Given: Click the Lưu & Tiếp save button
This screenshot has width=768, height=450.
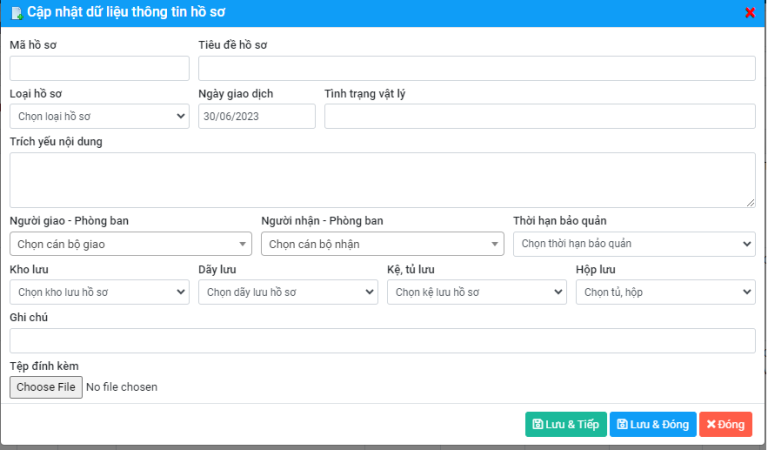Looking at the screenshot, I should 565,424.
